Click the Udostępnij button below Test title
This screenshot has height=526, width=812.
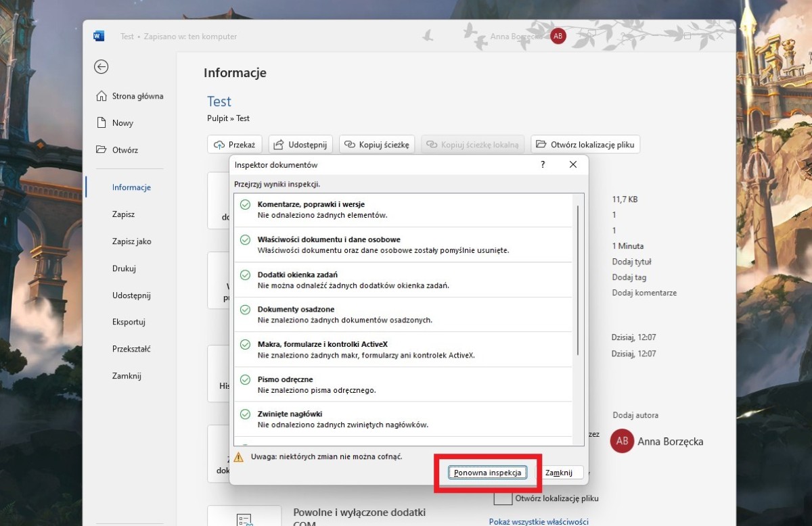pos(300,145)
